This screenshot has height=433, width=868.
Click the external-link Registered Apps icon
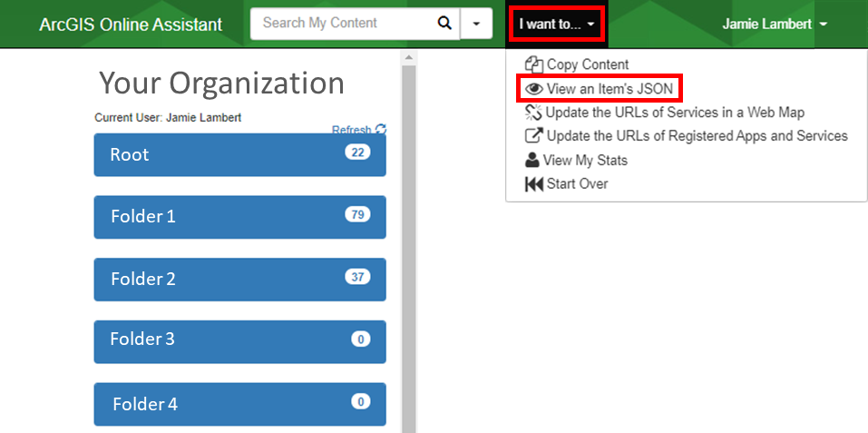coord(533,135)
